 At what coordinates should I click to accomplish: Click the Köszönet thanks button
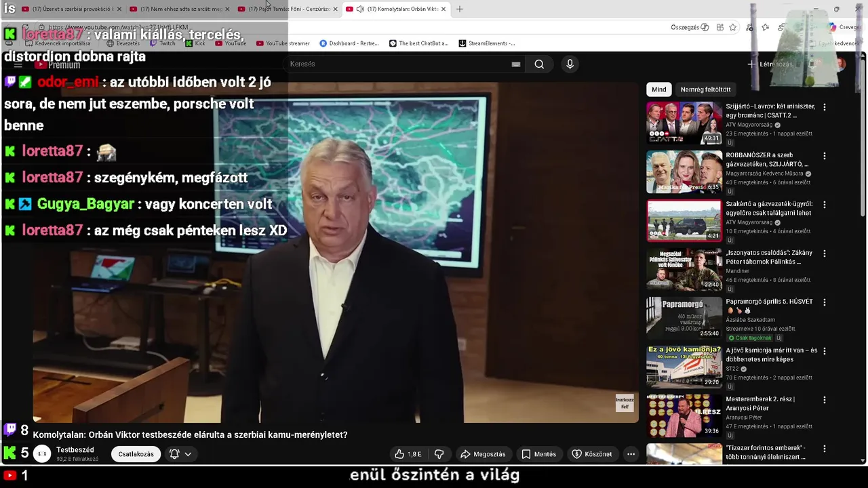591,454
